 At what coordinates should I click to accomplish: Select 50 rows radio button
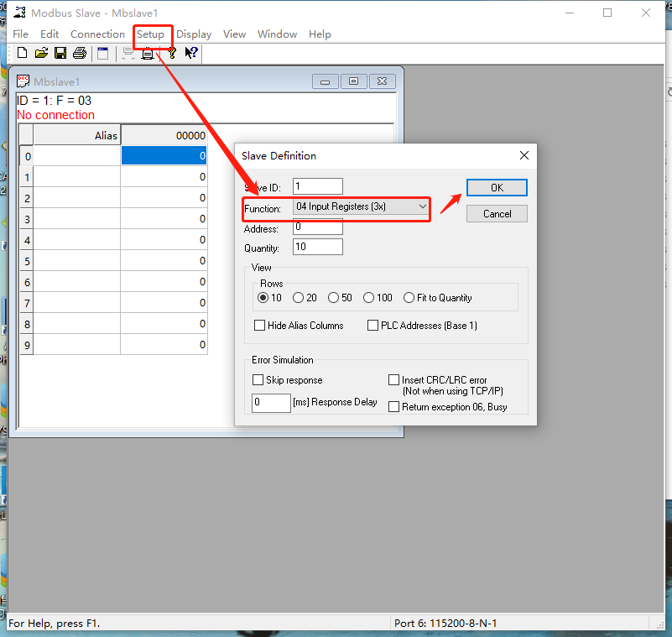(x=334, y=298)
